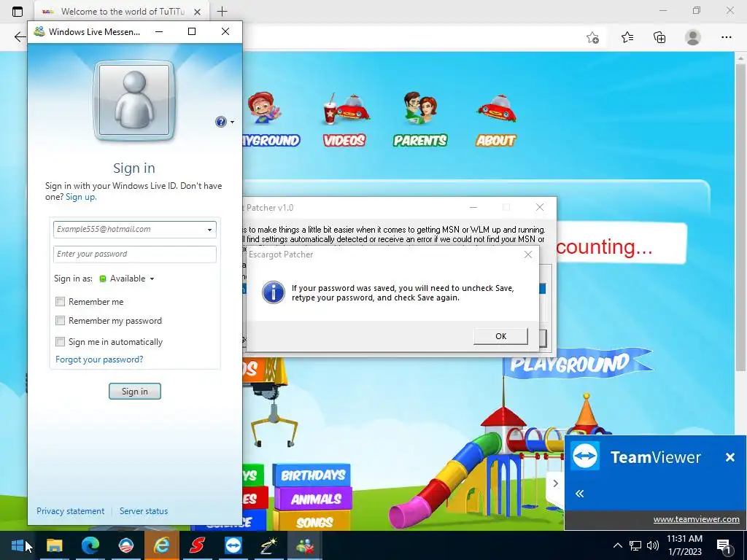Viewport: 747px width, 560px height.
Task: Close the TuTiTu browser tab
Action: pyautogui.click(x=197, y=12)
